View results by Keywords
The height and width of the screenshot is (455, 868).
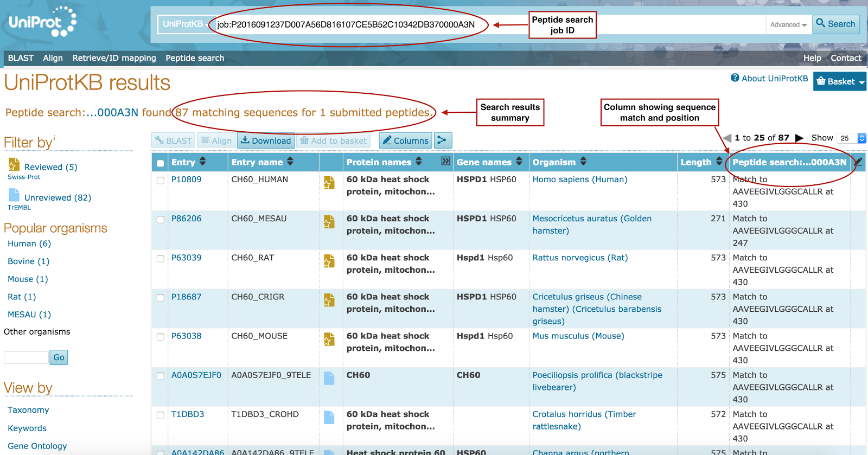pyautogui.click(x=27, y=428)
